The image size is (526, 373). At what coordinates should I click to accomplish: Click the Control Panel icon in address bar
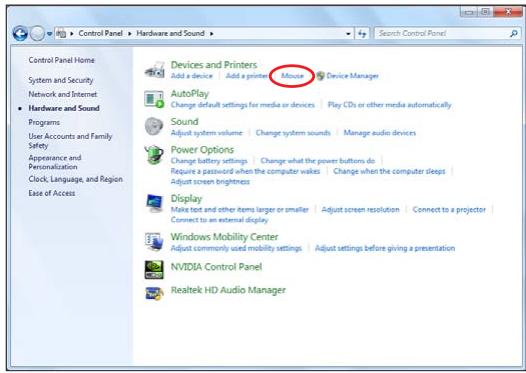click(61, 33)
